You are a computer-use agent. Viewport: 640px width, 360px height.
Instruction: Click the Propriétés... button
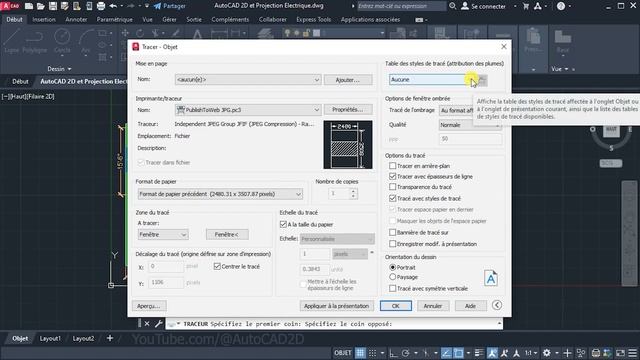click(x=348, y=110)
